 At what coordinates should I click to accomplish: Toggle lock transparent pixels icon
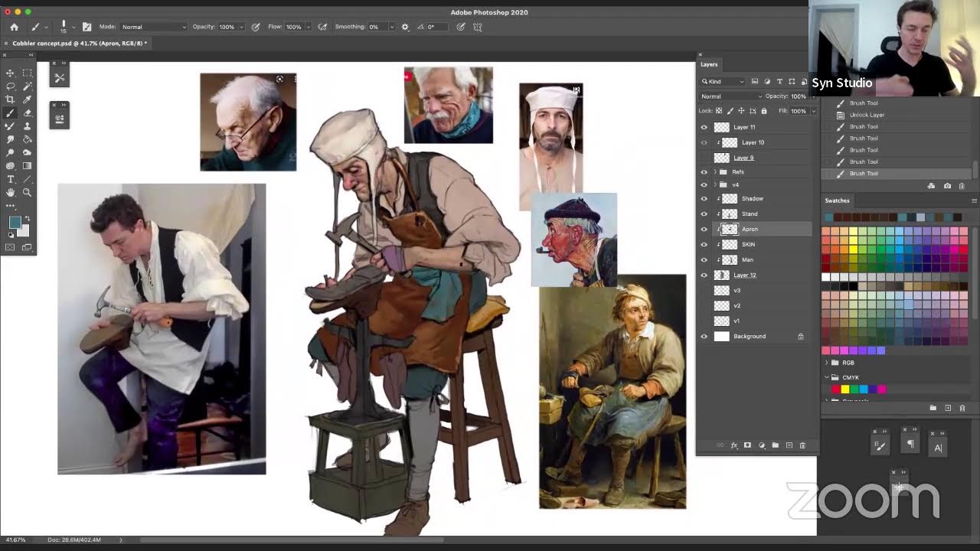pyautogui.click(x=718, y=111)
